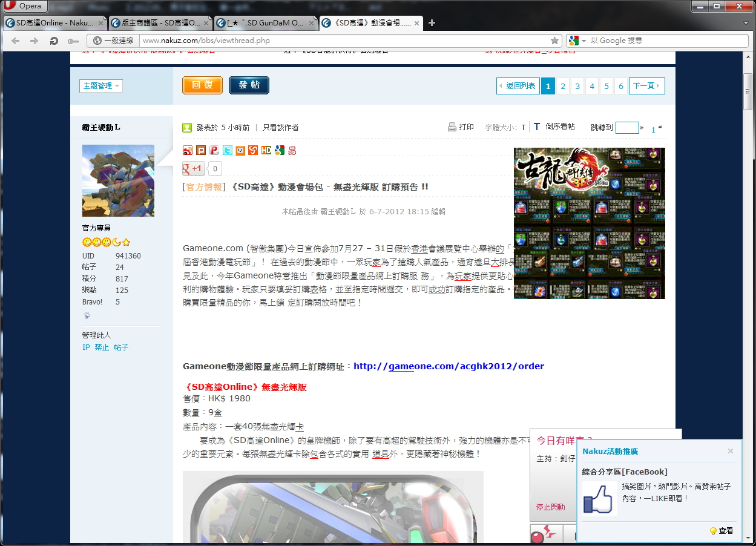
Task: Click 停止閃動 stop flashing link
Action: [551, 507]
